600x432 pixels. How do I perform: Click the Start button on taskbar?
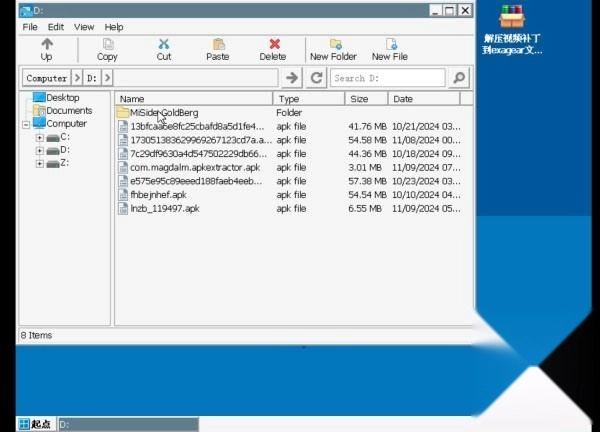tap(35, 424)
